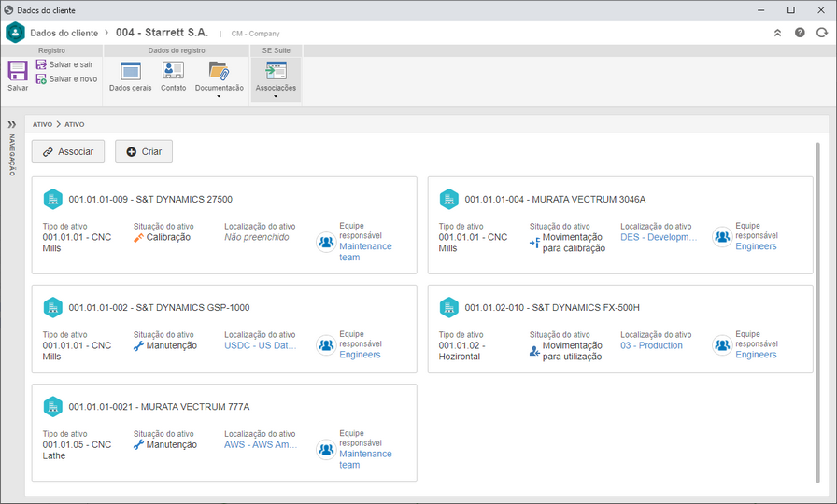This screenshot has height=504, width=837.
Task: Click Não preenchido location text
Action: [257, 237]
